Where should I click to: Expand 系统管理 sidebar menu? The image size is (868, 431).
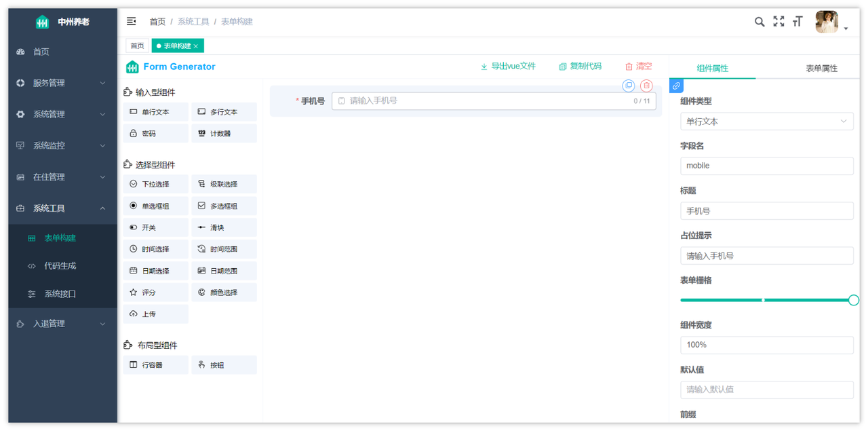[x=62, y=114]
